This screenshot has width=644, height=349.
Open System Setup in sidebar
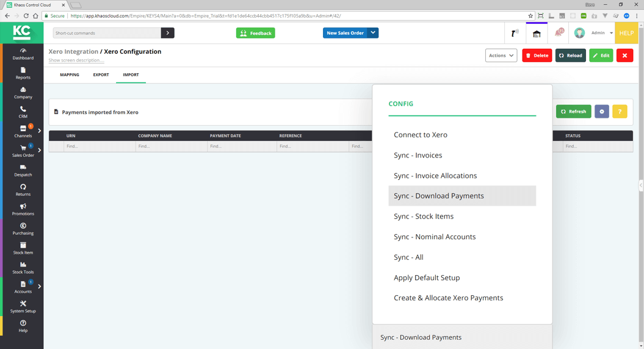[x=23, y=307]
